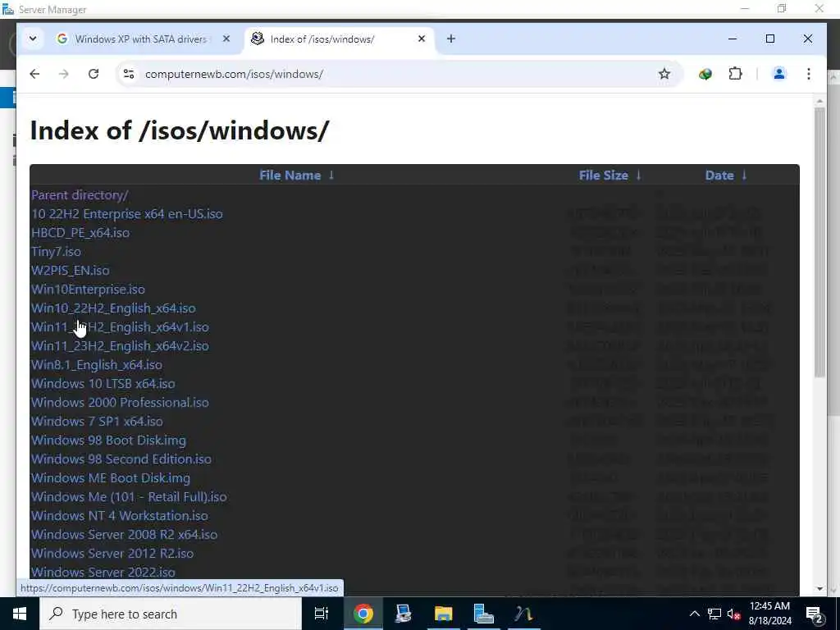This screenshot has width=840, height=630.
Task: Download Win11 22H2 English x64v1.iso
Action: [x=120, y=326]
